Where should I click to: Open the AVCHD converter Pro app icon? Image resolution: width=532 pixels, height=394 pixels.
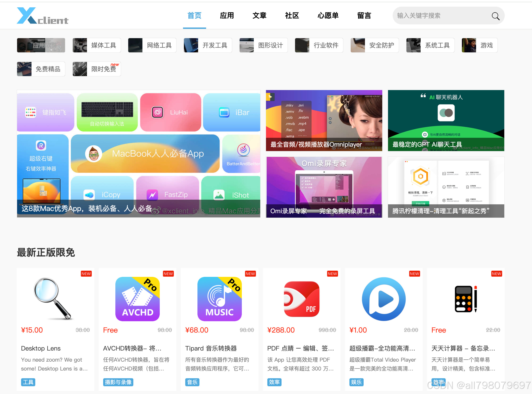(x=137, y=299)
